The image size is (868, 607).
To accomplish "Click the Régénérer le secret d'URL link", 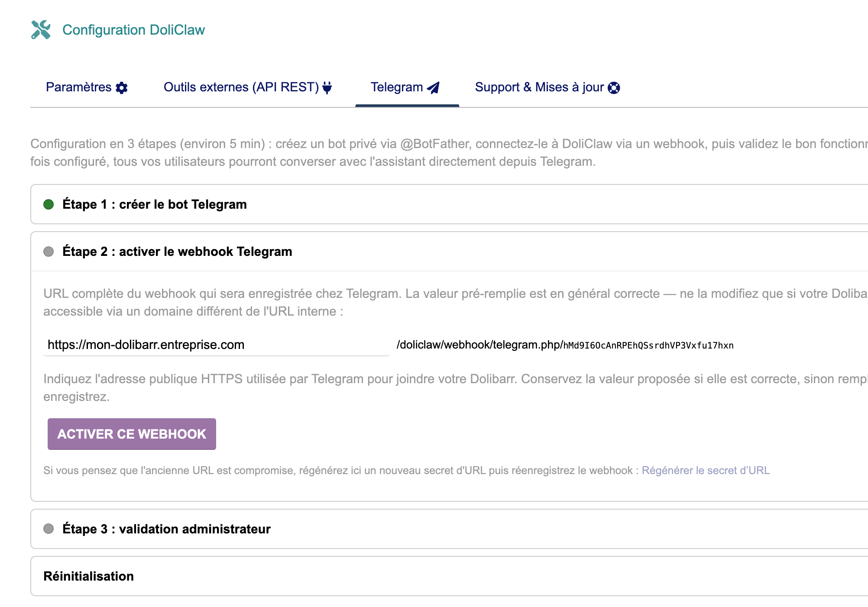I will point(706,471).
